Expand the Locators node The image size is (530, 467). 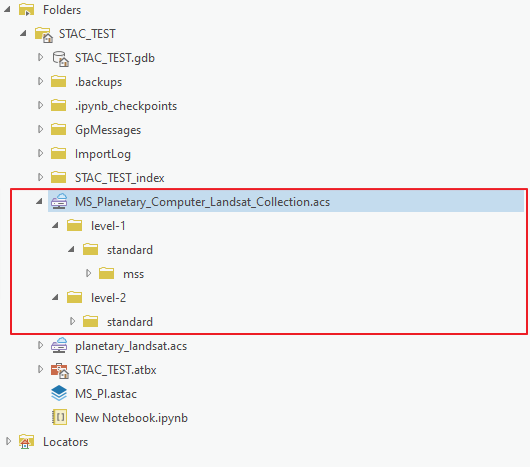tap(8, 441)
